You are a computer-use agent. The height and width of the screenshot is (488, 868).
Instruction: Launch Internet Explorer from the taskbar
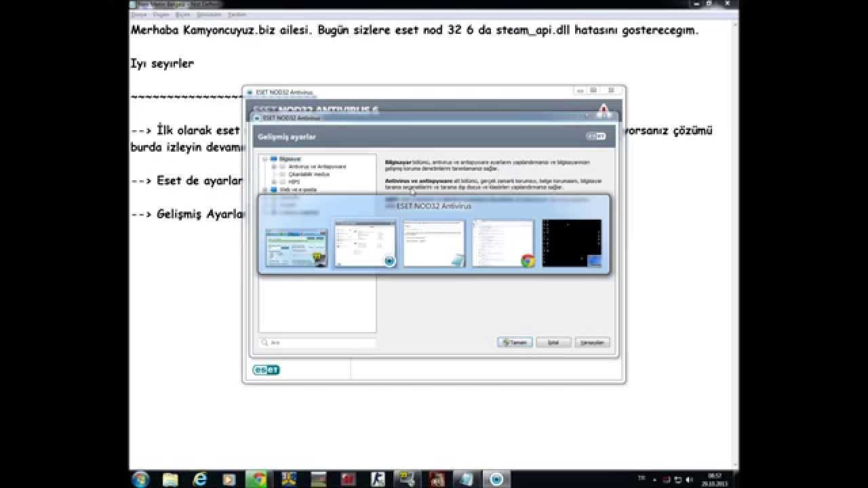point(199,479)
